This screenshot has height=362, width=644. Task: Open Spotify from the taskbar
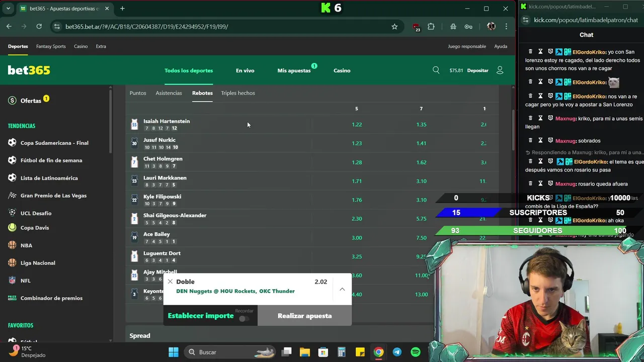pos(416,352)
